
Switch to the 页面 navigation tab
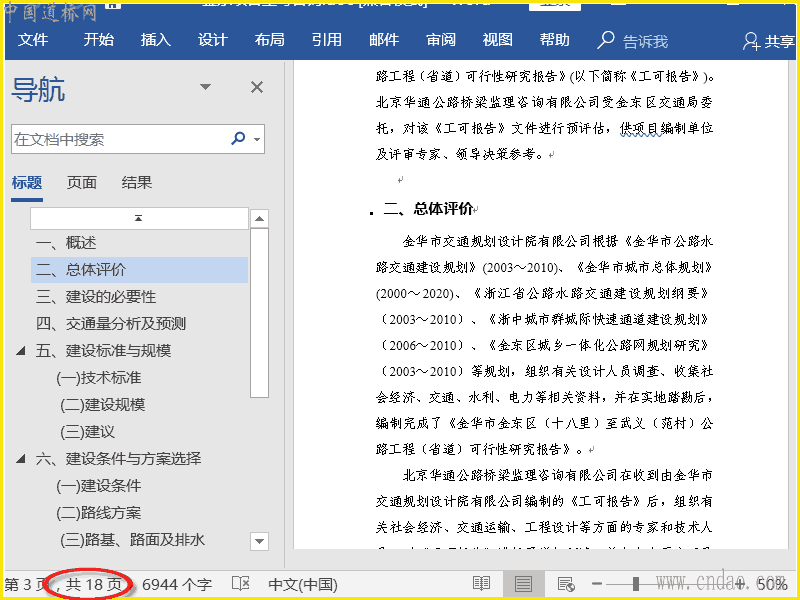82,183
